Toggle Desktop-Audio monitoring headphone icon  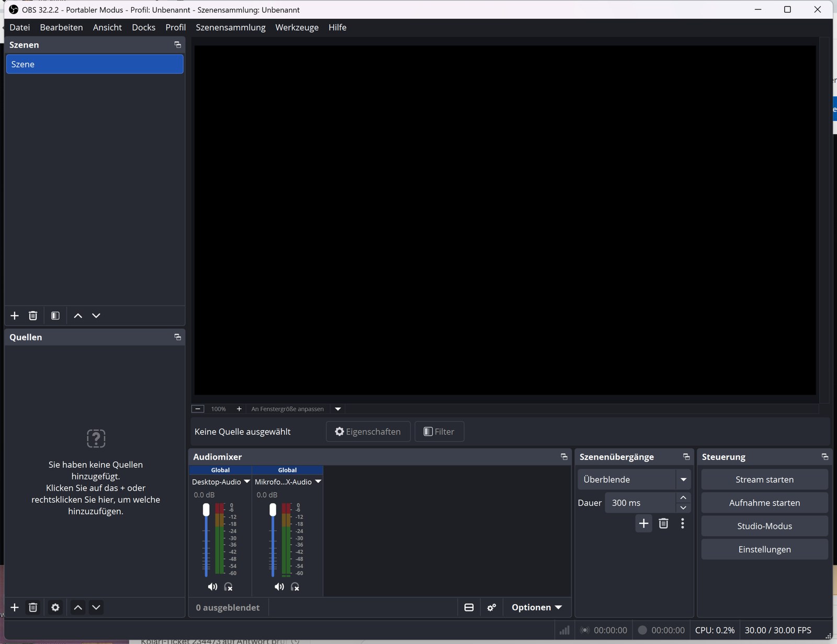229,587
